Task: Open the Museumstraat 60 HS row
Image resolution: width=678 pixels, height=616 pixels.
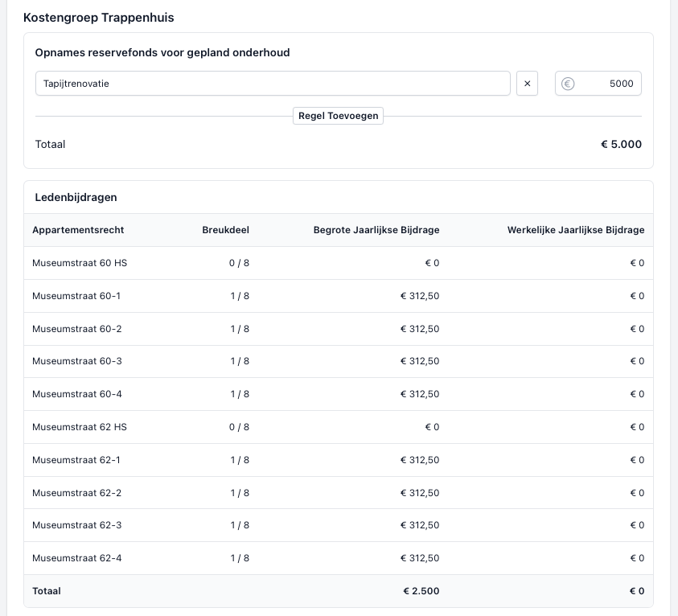Action: coord(80,263)
